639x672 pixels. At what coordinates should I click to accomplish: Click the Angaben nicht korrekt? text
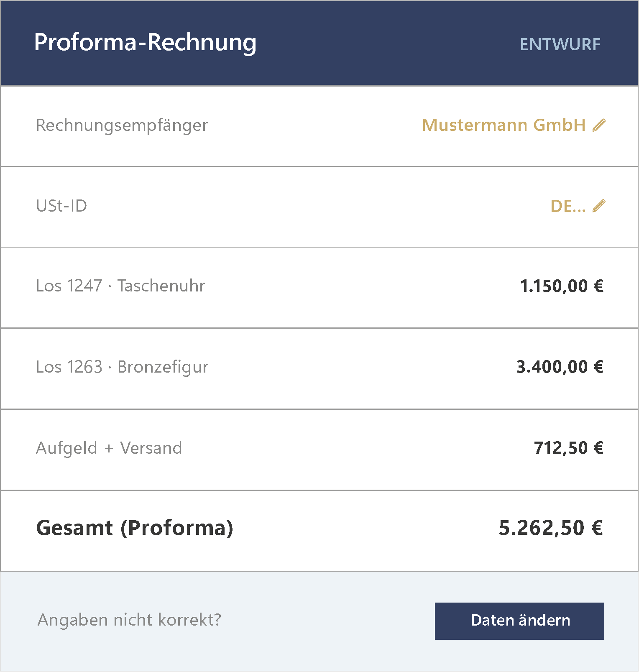click(129, 620)
